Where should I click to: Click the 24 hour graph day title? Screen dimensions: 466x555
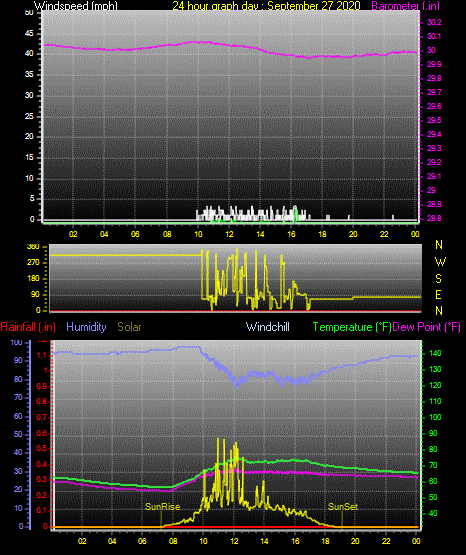266,5
